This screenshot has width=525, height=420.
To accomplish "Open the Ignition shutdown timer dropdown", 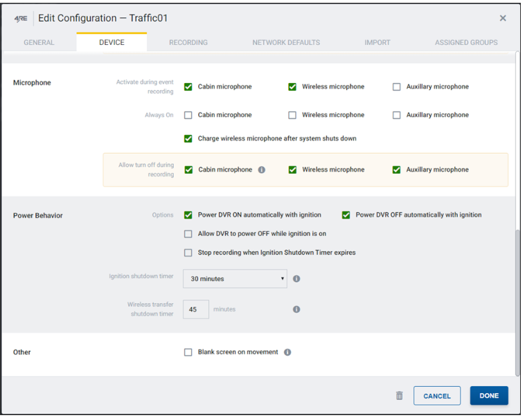I will click(x=235, y=279).
